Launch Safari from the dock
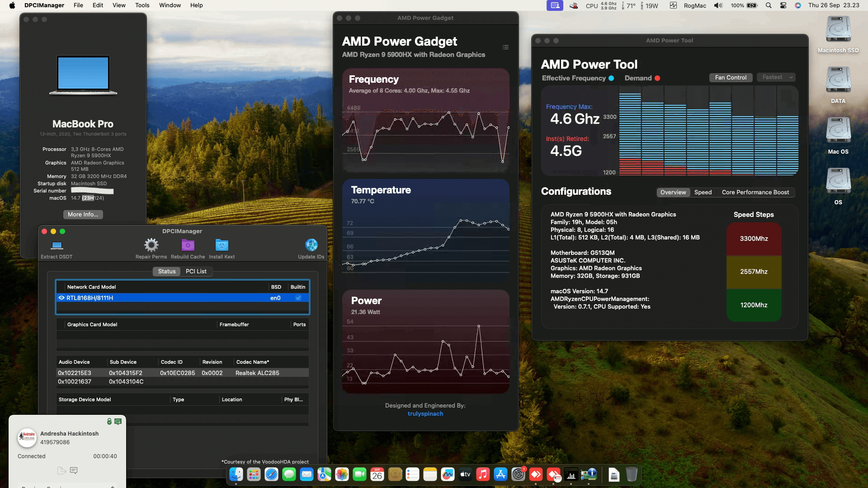Viewport: 868px width, 488px height. click(271, 474)
